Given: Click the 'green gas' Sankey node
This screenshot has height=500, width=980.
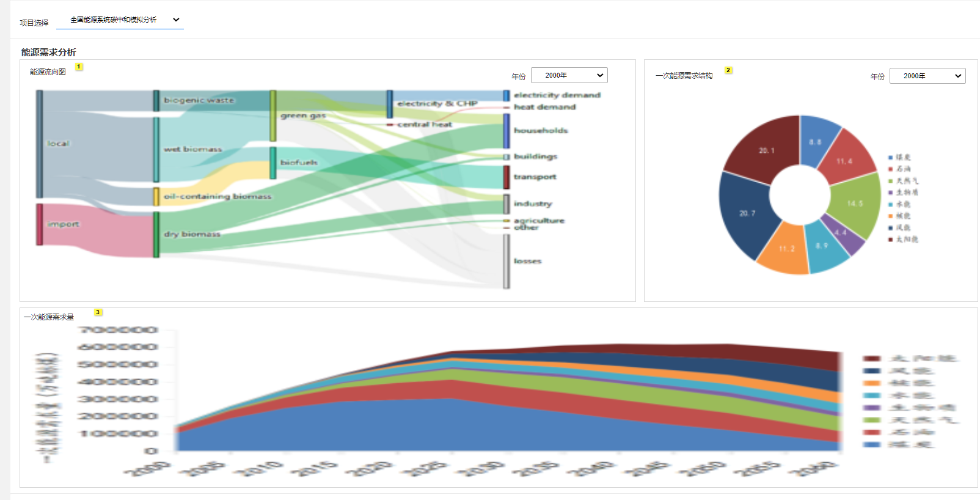Looking at the screenshot, I should (273, 116).
